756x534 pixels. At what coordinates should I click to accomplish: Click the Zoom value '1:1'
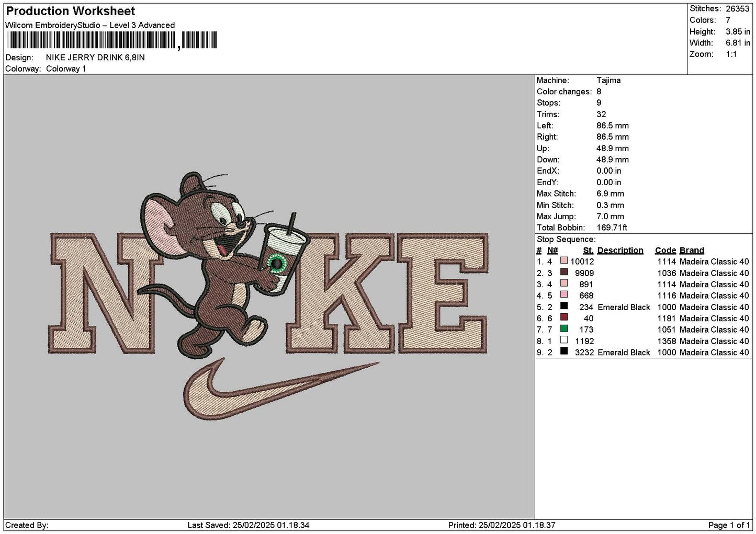731,54
